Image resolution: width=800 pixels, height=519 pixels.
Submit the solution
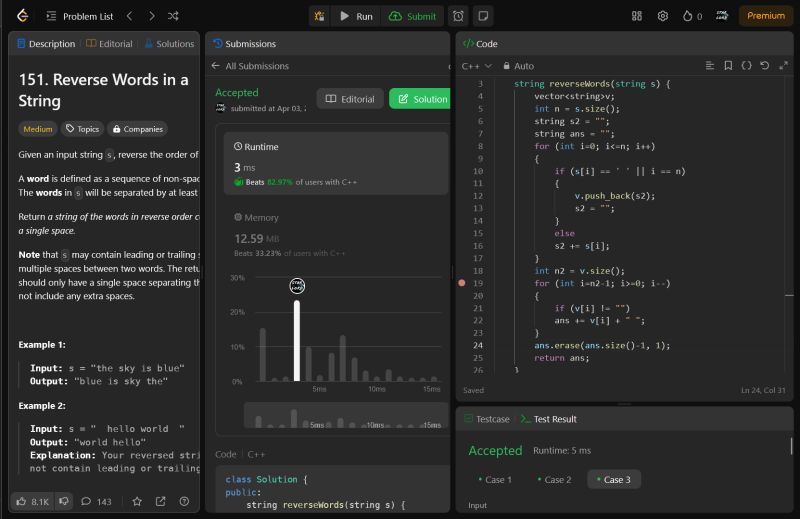tap(412, 16)
